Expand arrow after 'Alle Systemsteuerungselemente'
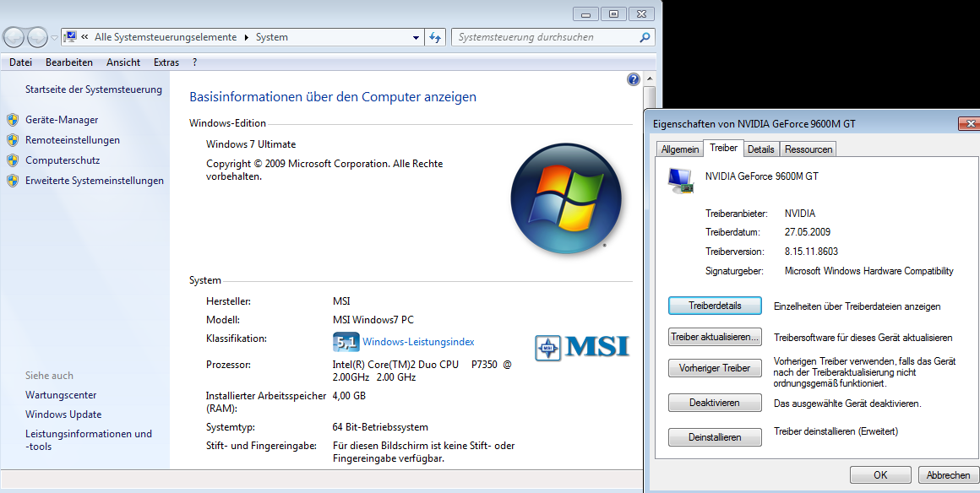Viewport: 980px width, 493px height. coord(246,37)
